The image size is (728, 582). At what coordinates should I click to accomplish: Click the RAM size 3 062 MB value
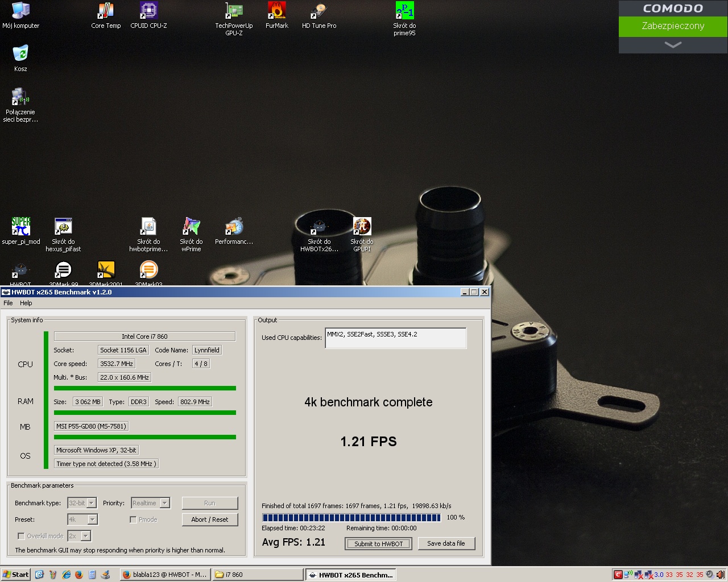88,402
